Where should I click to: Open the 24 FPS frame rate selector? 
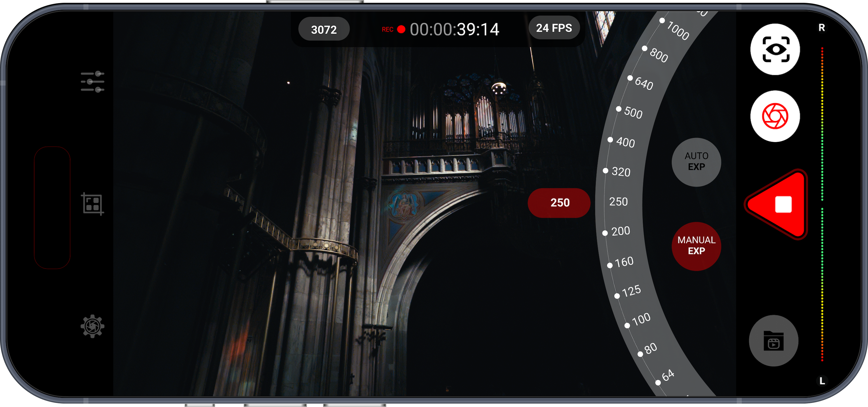(x=554, y=28)
